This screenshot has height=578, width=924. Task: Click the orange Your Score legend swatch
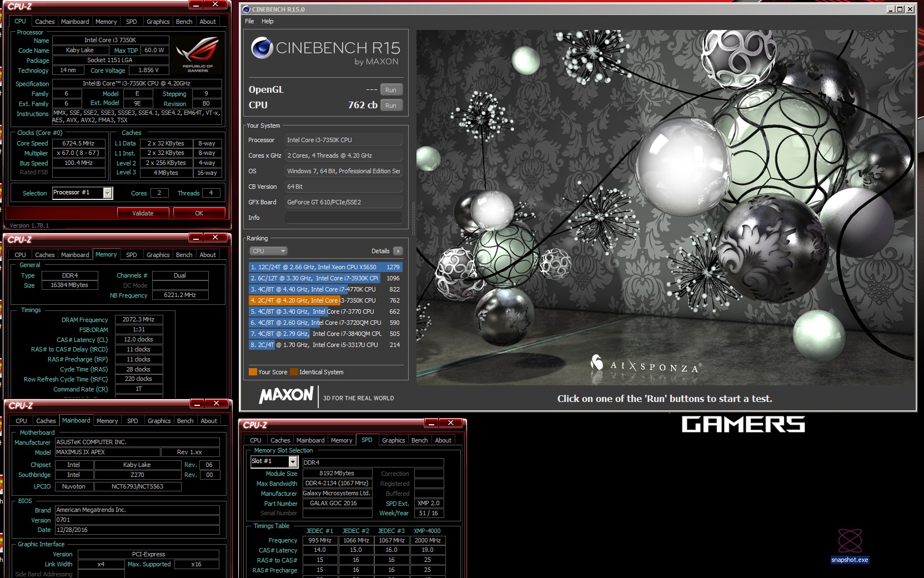pyautogui.click(x=253, y=372)
